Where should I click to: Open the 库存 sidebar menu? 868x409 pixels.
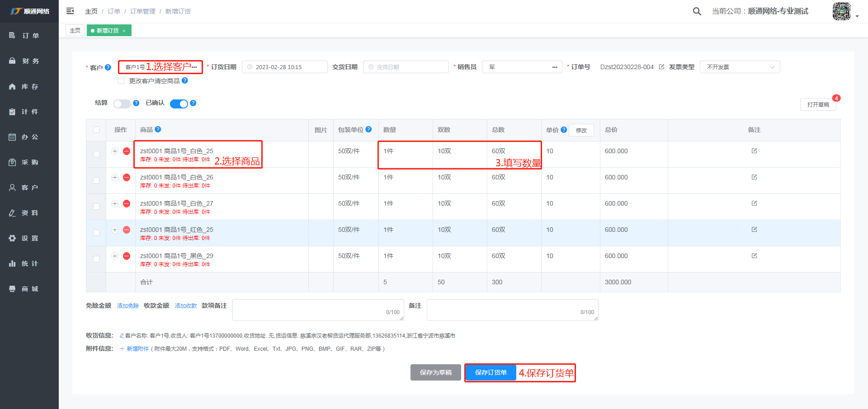pyautogui.click(x=29, y=86)
